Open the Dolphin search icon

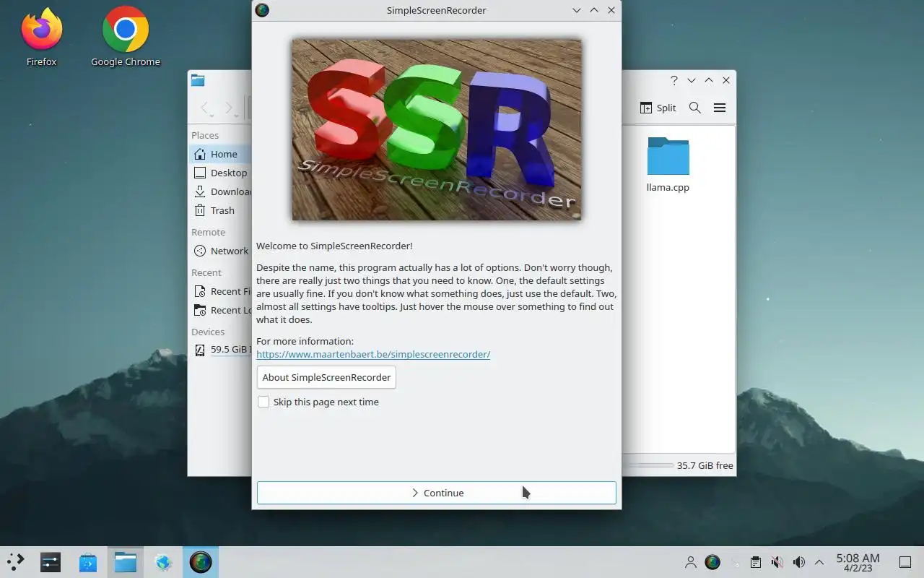695,108
